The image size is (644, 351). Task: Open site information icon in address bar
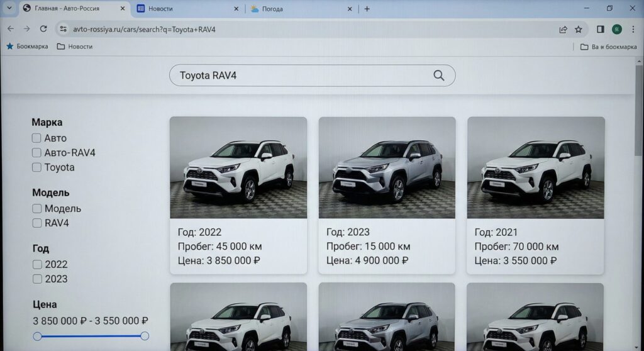click(63, 29)
